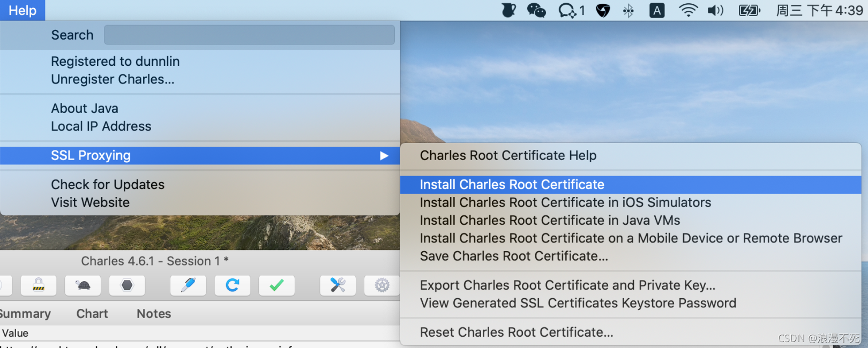
Task: Open the Settings gear icon in toolbar
Action: (x=382, y=285)
